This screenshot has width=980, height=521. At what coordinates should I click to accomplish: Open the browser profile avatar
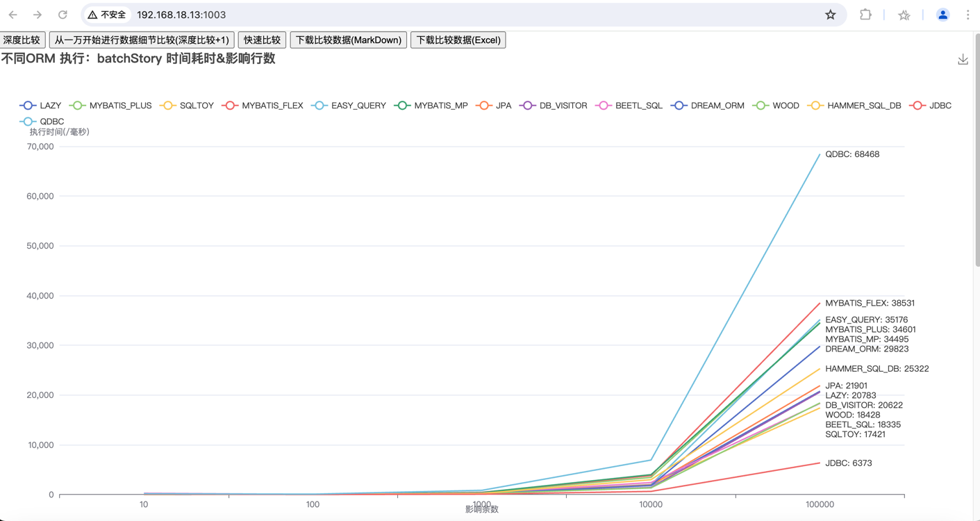[x=942, y=15]
